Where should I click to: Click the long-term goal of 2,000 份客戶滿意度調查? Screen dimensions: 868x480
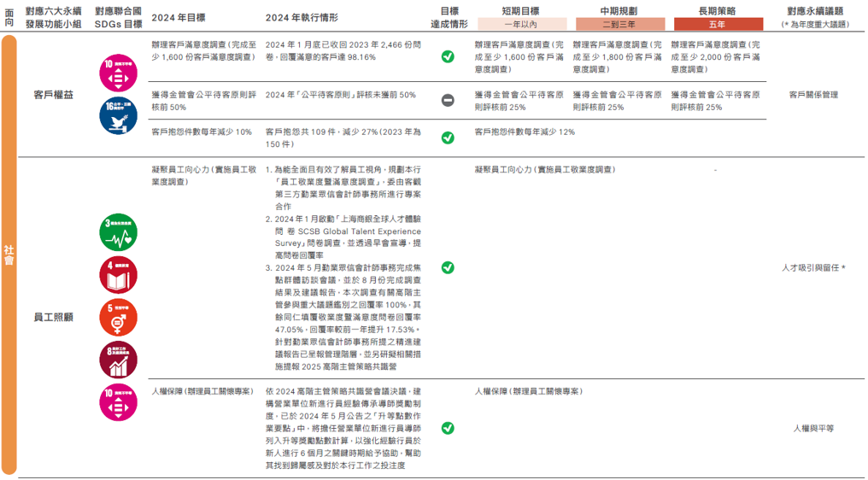tap(715, 57)
